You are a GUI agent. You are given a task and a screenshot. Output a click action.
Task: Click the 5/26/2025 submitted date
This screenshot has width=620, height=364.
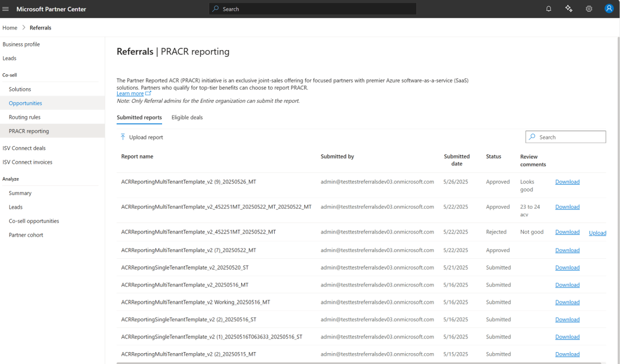(x=456, y=182)
